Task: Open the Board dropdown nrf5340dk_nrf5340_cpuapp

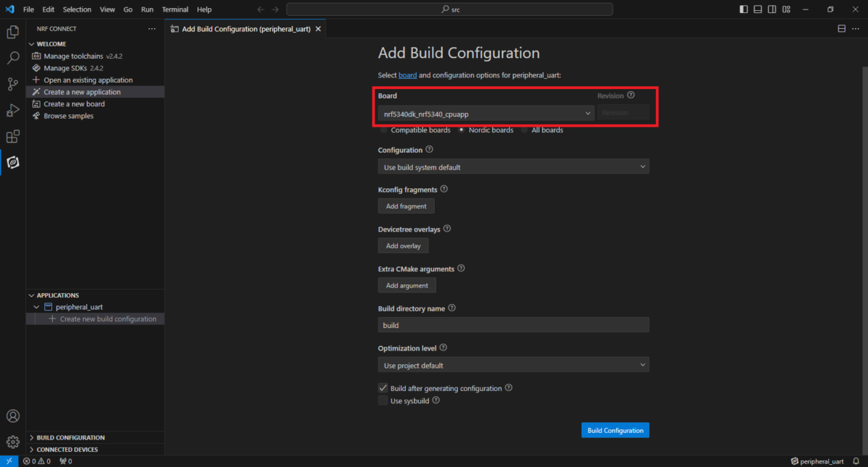Action: coord(486,113)
